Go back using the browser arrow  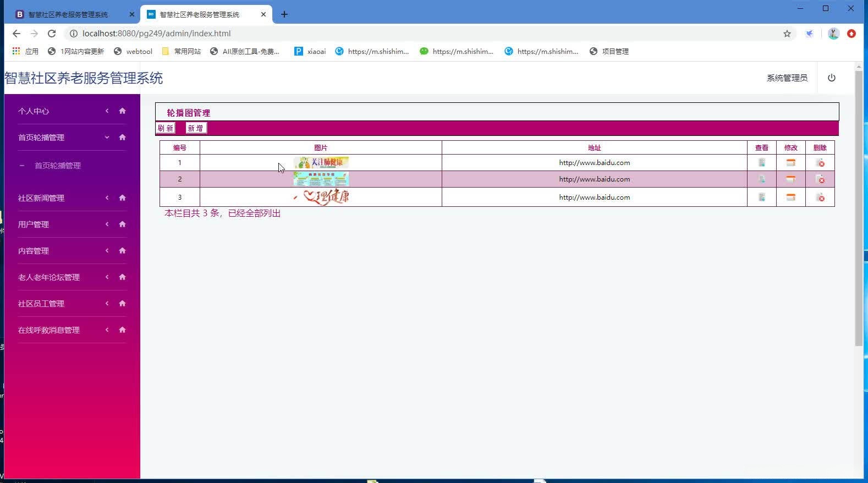(x=17, y=34)
